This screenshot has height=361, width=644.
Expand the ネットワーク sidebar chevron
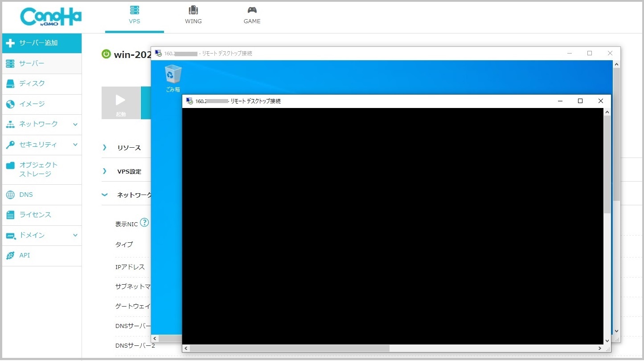[75, 124]
